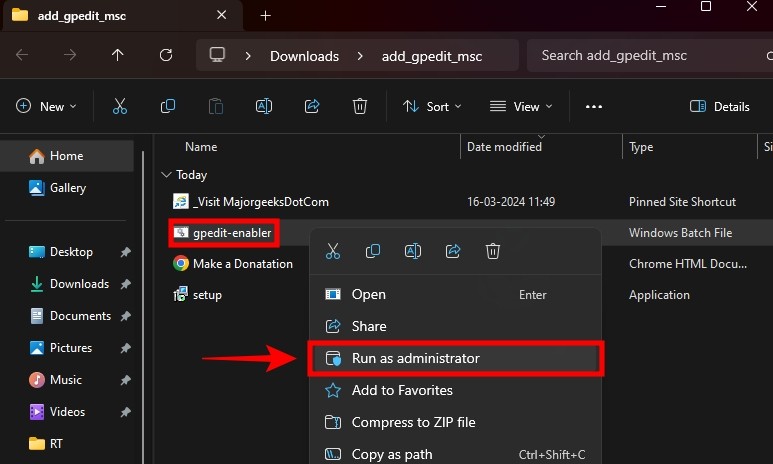Click the pin next to Videos
Image resolution: width=773 pixels, height=464 pixels.
[125, 412]
